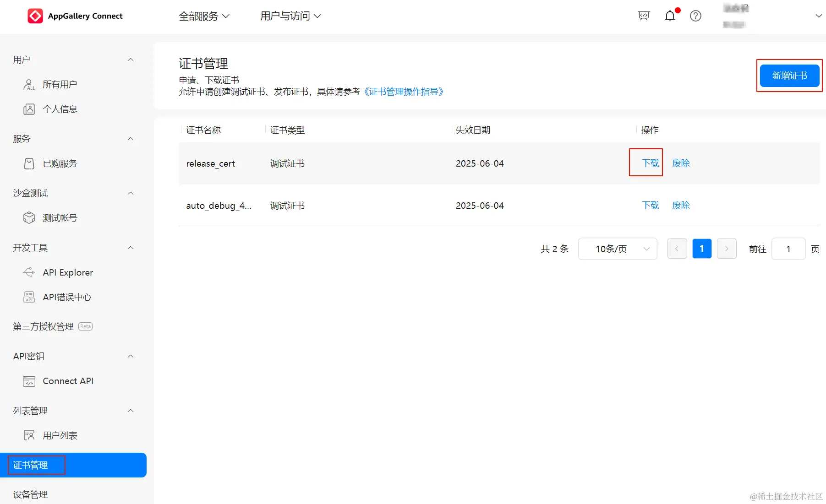Click the 所有用户 sidebar icon
The width and height of the screenshot is (826, 504).
tap(29, 84)
